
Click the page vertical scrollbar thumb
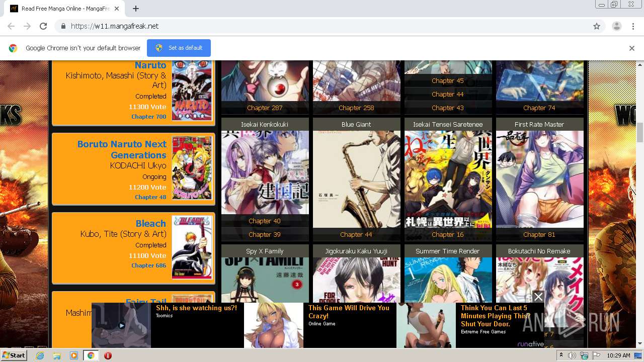(x=640, y=132)
